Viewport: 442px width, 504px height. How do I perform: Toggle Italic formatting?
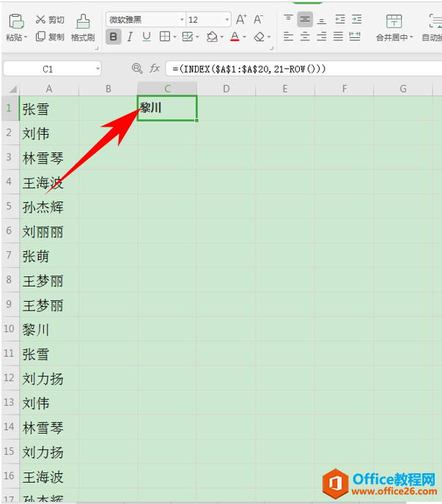[130, 37]
